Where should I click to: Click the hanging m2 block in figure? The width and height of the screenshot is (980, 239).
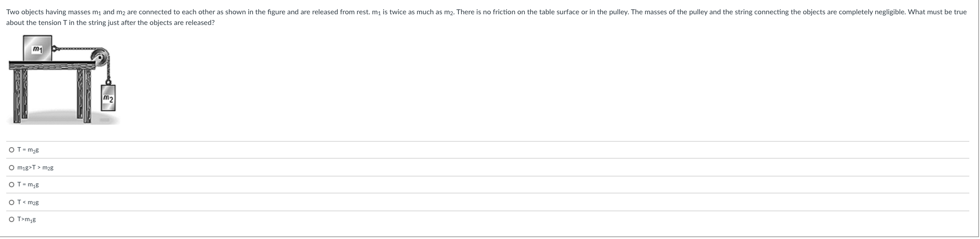pos(108,97)
